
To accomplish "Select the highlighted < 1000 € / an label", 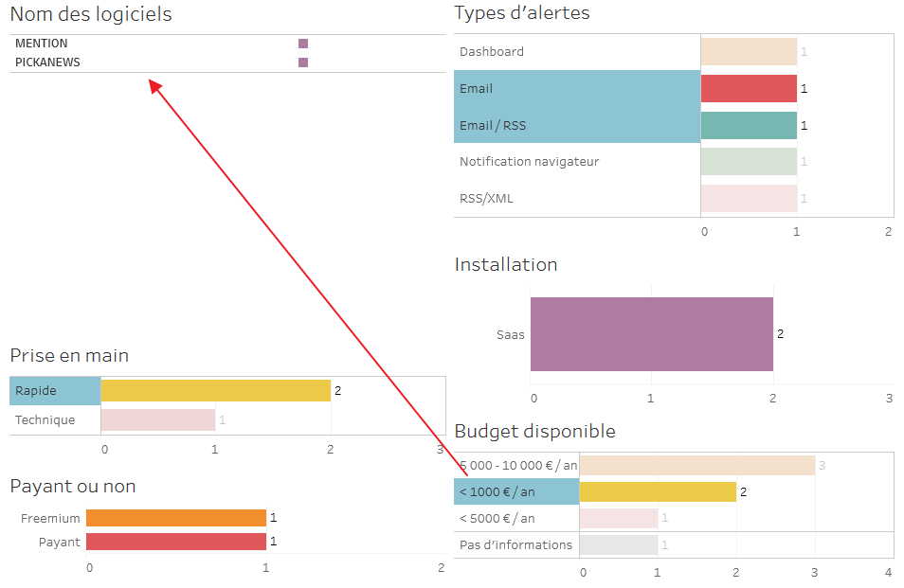I will pos(497,492).
